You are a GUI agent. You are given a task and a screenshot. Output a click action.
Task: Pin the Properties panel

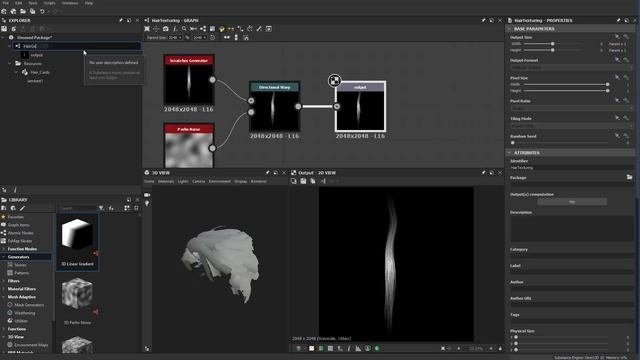coord(618,20)
